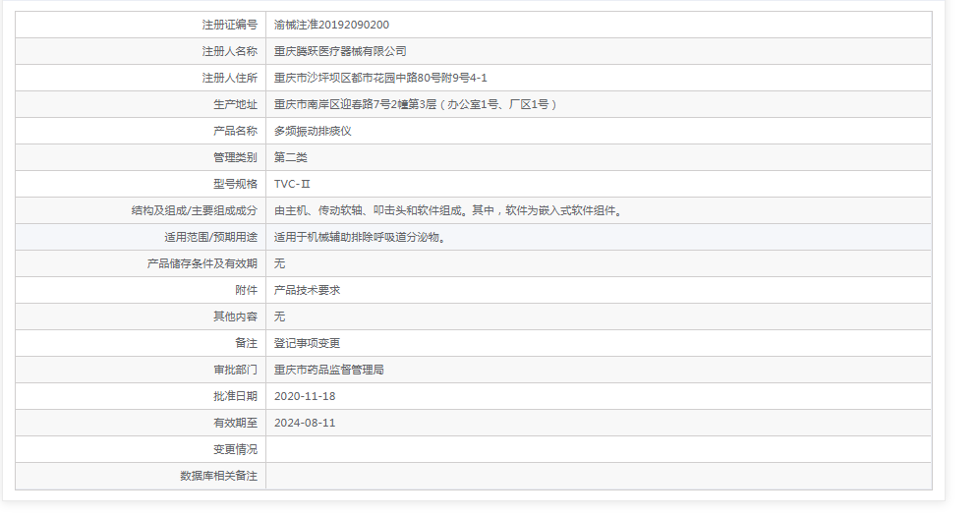Click the intended use text 适用于机械辅助排除呼吸道分泌物
The width and height of the screenshot is (980, 517).
361,237
